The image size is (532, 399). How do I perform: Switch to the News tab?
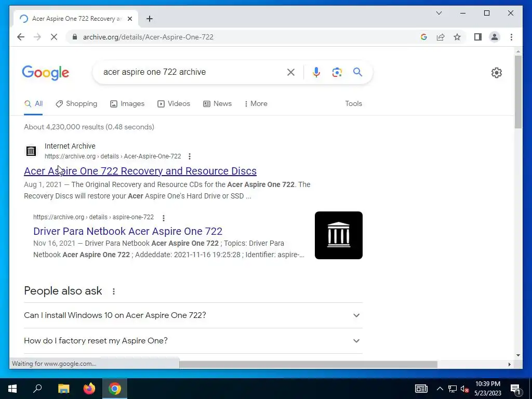click(x=217, y=104)
